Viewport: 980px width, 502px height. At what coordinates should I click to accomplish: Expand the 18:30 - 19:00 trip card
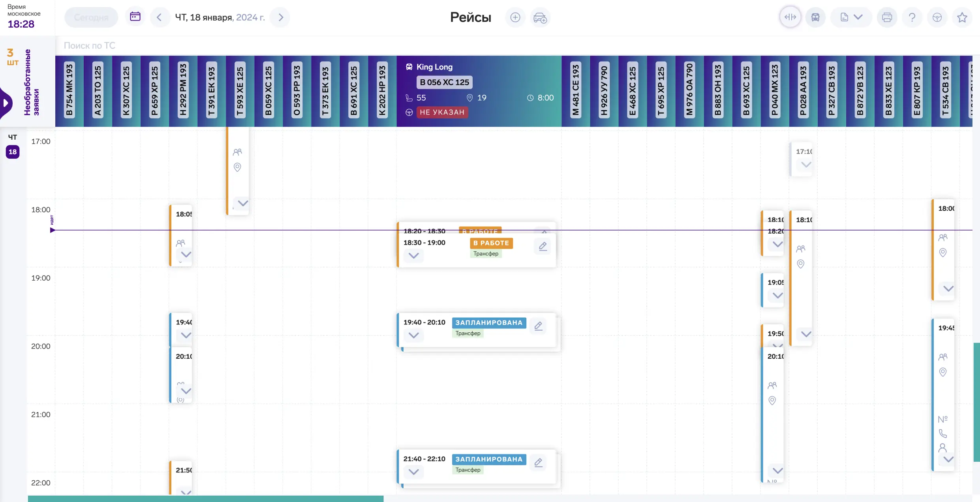point(413,255)
